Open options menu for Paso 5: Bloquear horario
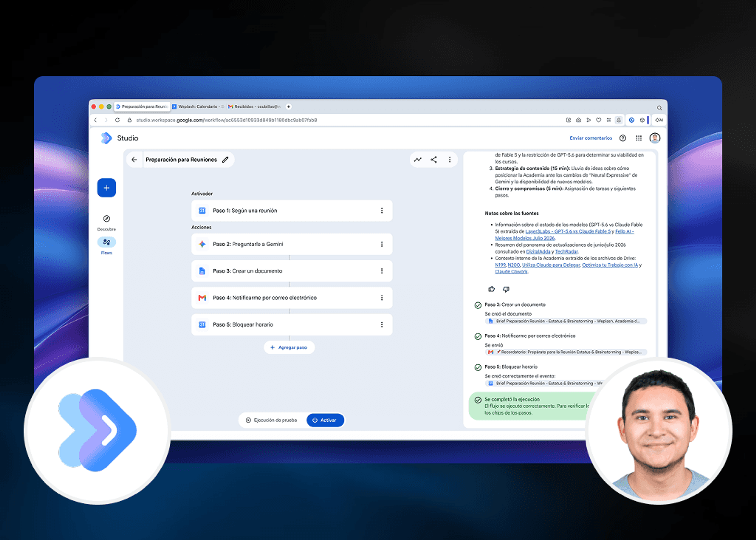756x540 pixels. (382, 324)
